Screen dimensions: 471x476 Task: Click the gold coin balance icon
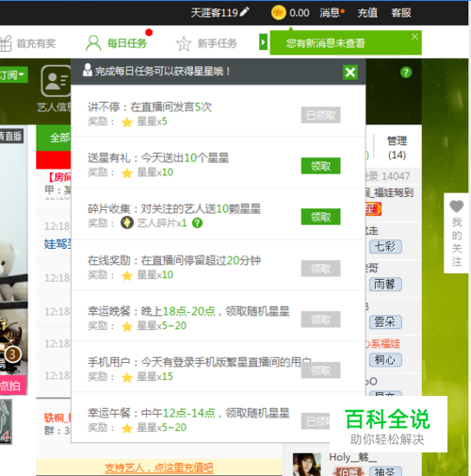[x=278, y=13]
